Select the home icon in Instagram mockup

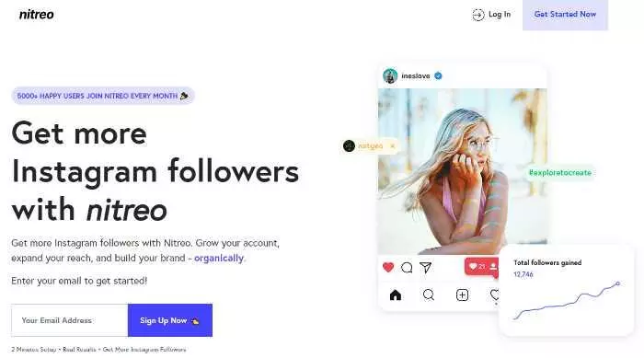[x=396, y=294]
